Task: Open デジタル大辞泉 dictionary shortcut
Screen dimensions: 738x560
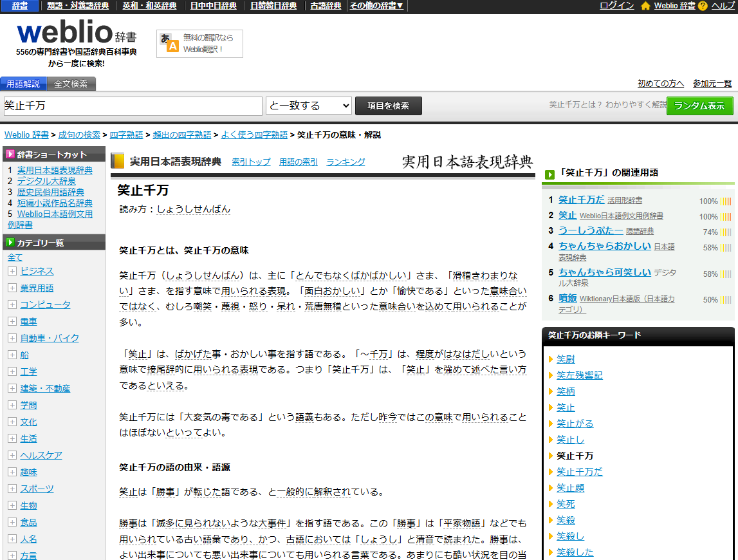Action: click(46, 182)
